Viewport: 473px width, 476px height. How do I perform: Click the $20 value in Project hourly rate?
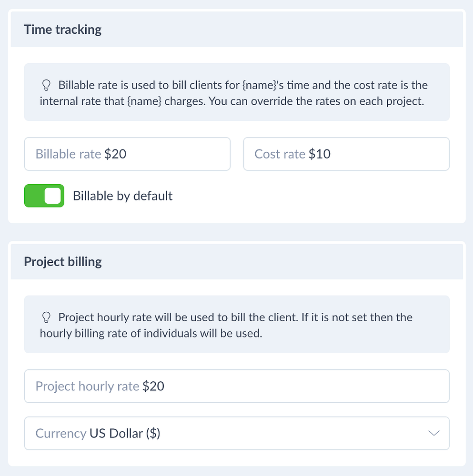[x=153, y=386]
